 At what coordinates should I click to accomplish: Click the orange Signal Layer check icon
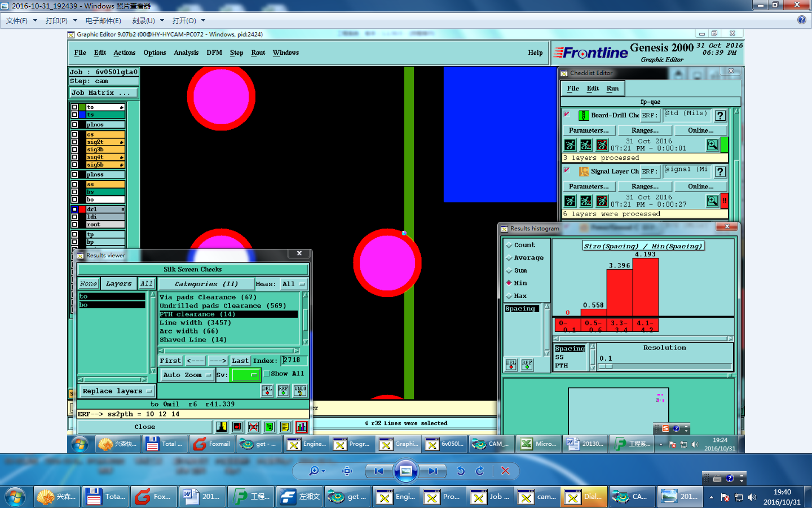pos(584,171)
